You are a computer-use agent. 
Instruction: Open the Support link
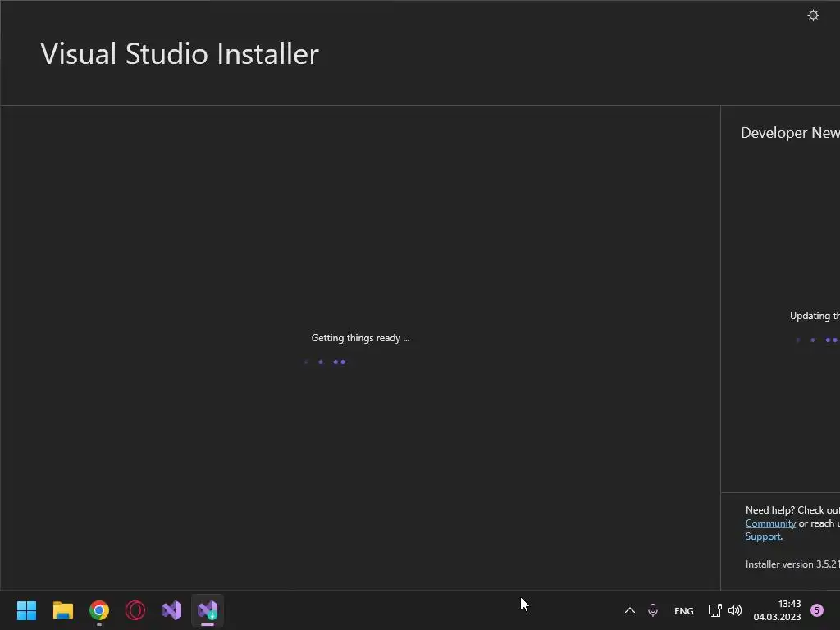point(763,536)
